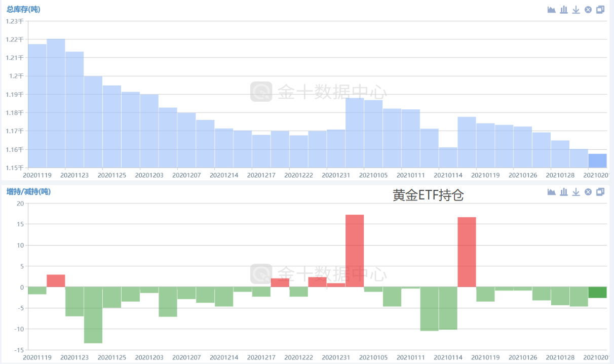This screenshot has width=614, height=364.
Task: Click the deepest green bar near 20201123
Action: coord(93,315)
